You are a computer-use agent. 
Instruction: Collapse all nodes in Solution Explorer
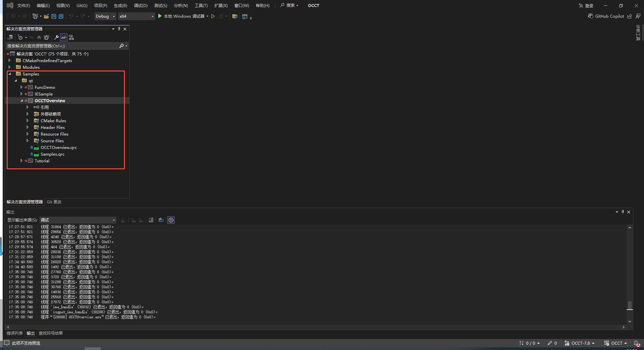(39, 37)
